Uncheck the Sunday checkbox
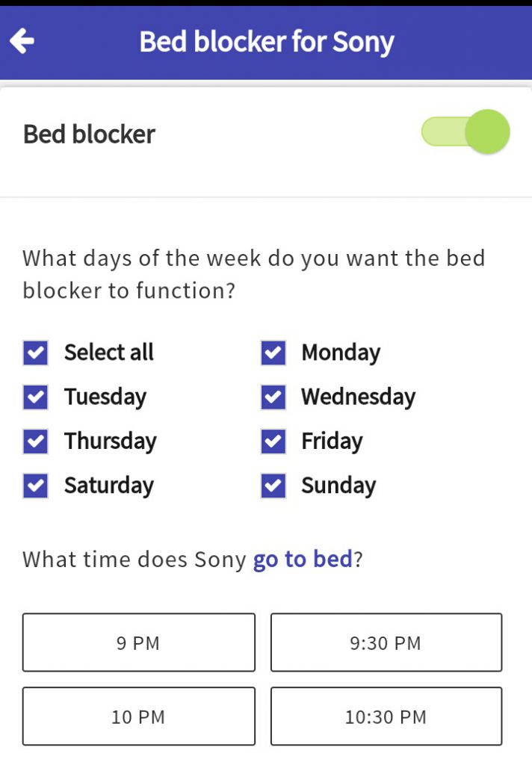 (x=273, y=485)
